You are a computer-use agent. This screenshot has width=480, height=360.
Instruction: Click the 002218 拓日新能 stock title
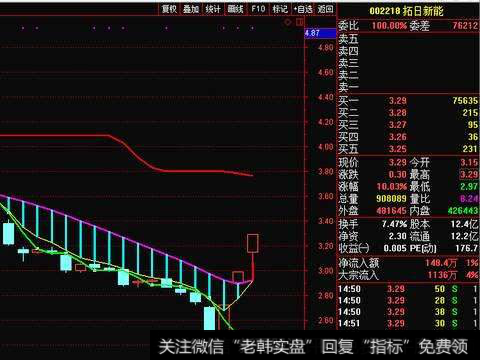[x=406, y=11]
